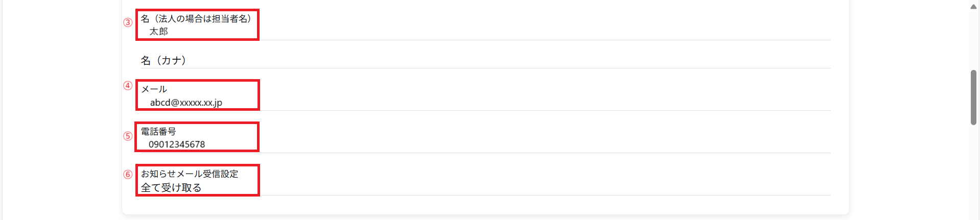The image size is (980, 220).
Task: Click the お知らせメール受信設定 label
Action: [x=190, y=174]
